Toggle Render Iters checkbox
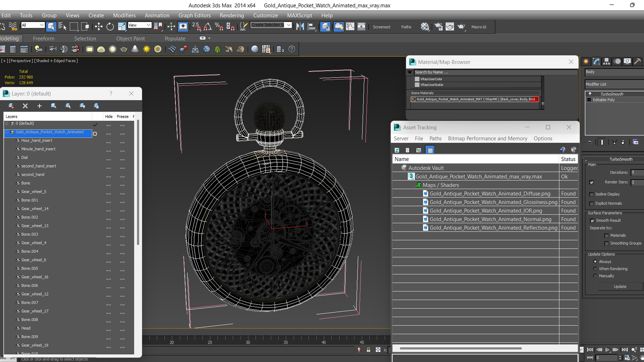 point(592,182)
